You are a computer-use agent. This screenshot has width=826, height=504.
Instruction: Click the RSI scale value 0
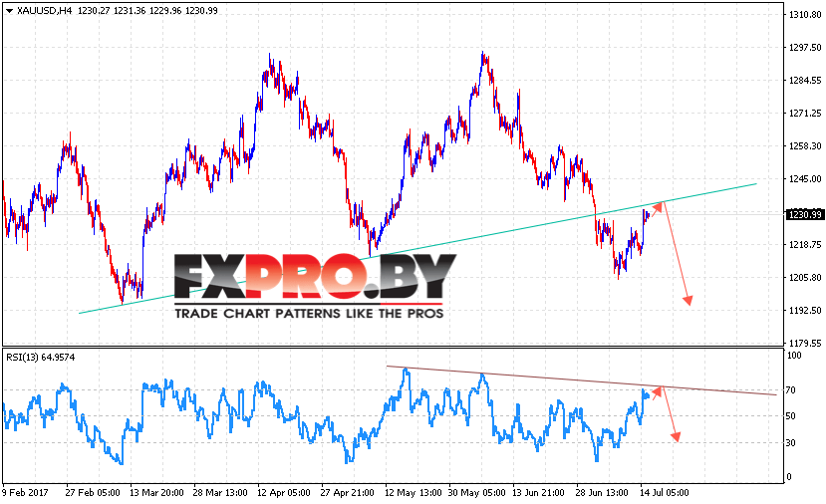point(788,477)
